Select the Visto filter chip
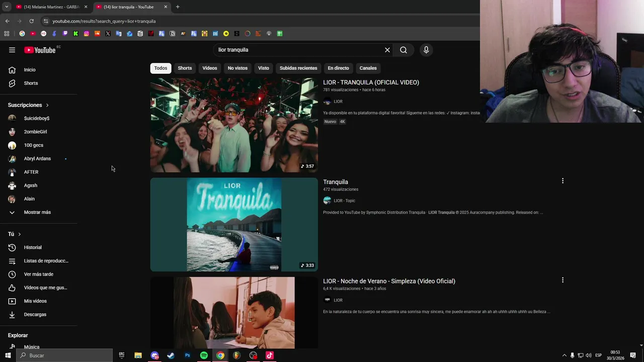Screen dimensions: 644x362 point(264,68)
